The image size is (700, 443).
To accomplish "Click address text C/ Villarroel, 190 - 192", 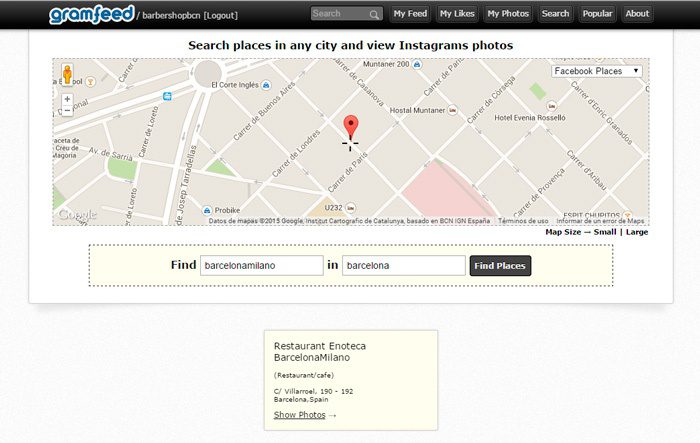I will (x=313, y=391).
